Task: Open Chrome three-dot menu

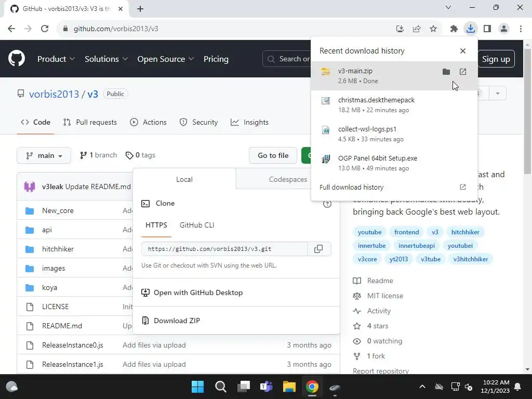Action: pyautogui.click(x=521, y=29)
